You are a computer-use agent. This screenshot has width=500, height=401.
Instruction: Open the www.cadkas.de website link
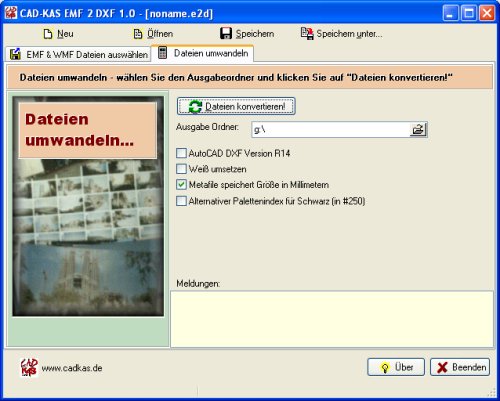coord(72,368)
